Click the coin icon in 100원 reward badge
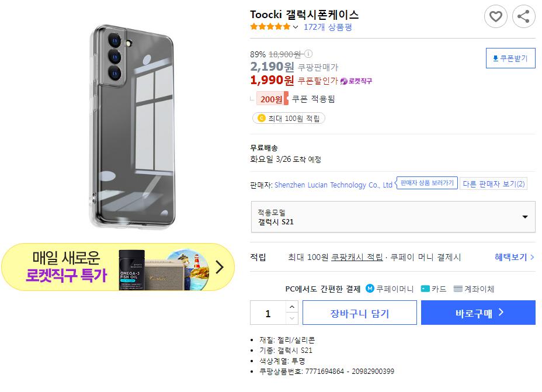The width and height of the screenshot is (542, 392). [261, 119]
